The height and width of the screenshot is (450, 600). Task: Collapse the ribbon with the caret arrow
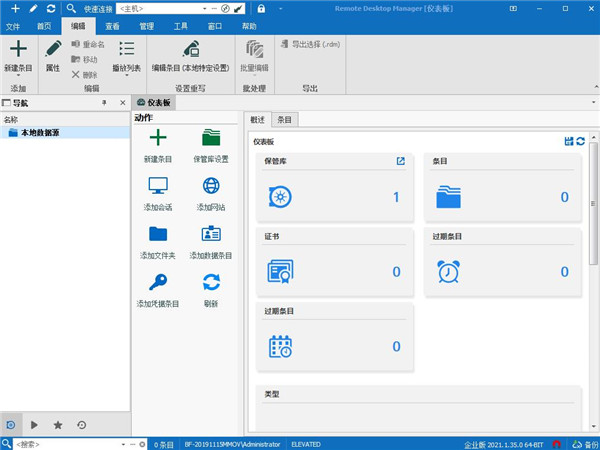595,87
